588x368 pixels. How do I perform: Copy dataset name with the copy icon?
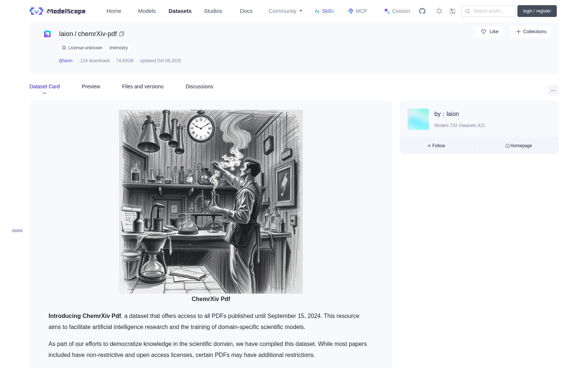click(122, 34)
